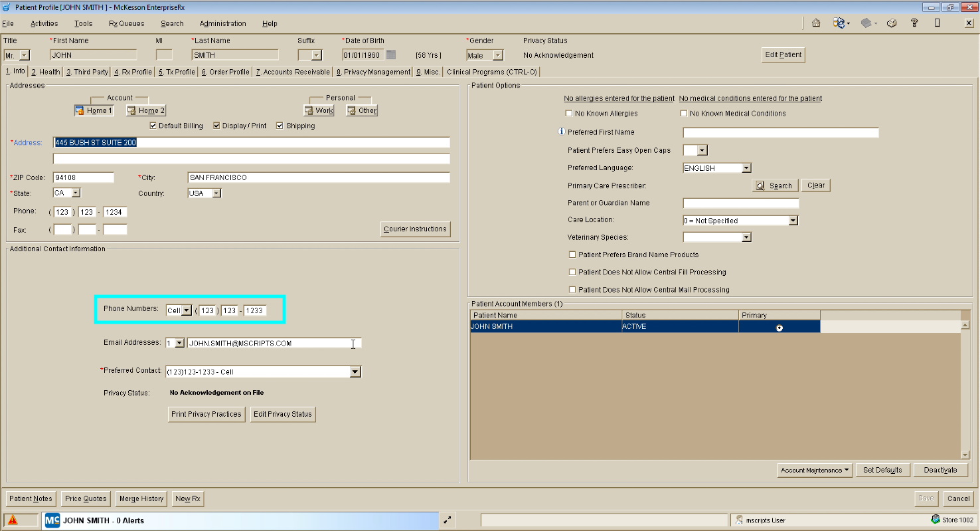Check No Known Allergies
Image resolution: width=980 pixels, height=531 pixels.
tap(569, 114)
